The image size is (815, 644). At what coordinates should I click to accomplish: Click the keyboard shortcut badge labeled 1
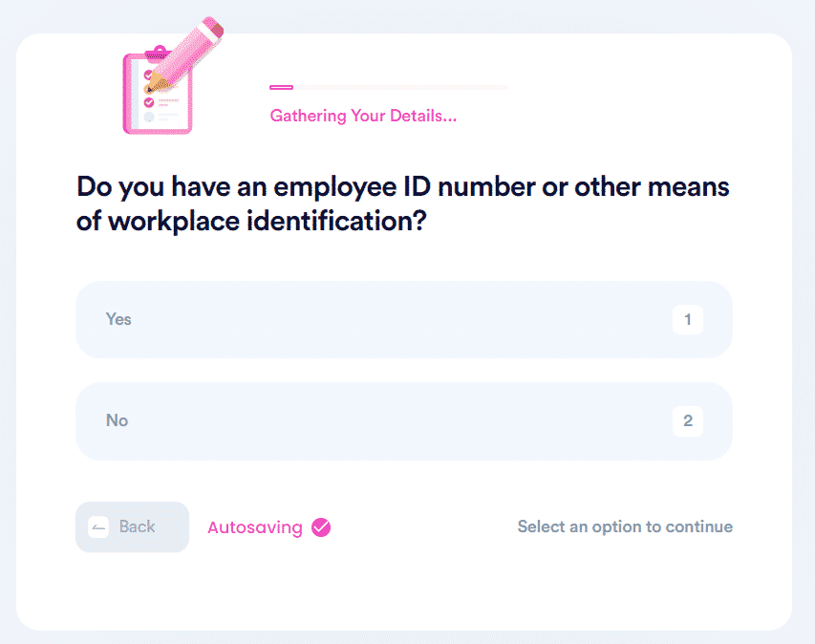click(688, 320)
